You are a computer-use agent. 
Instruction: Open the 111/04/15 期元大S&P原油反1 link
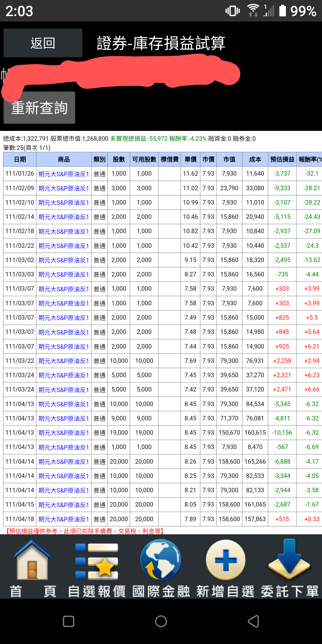pyautogui.click(x=64, y=505)
